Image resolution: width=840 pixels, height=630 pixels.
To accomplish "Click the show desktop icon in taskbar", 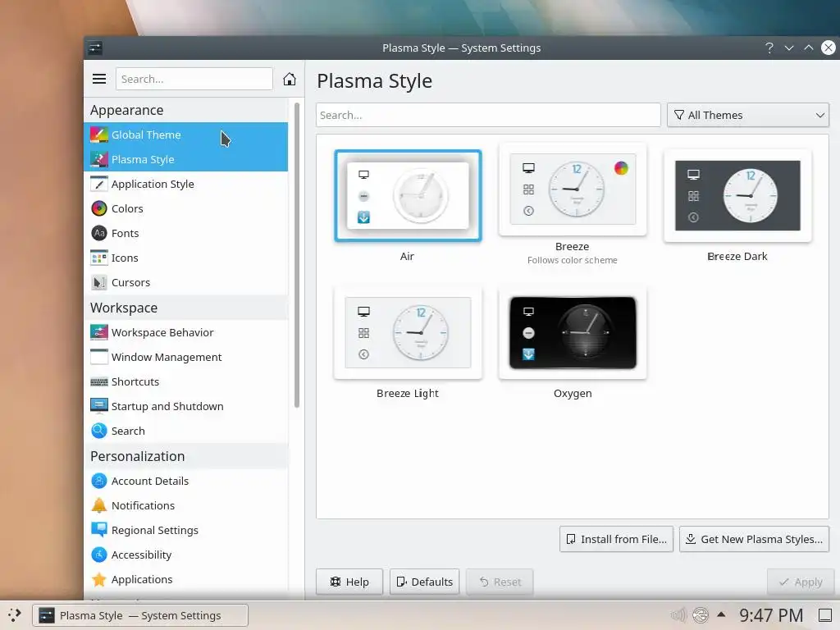I will pyautogui.click(x=825, y=615).
